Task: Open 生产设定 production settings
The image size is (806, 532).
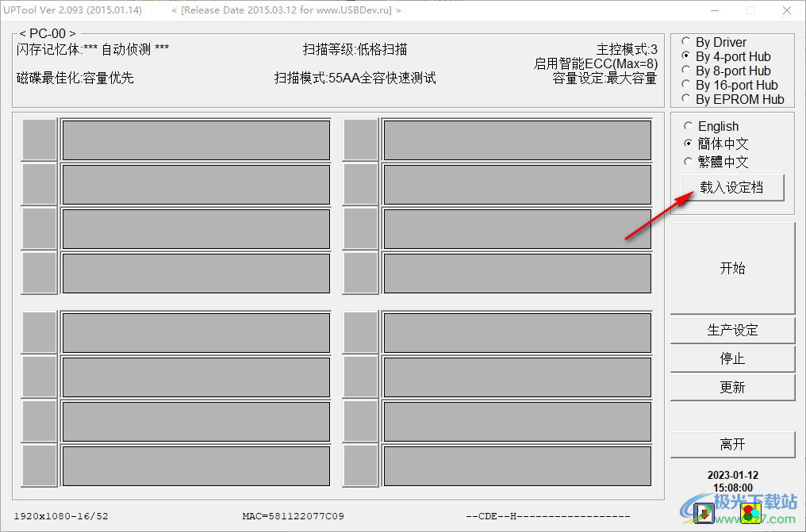Action: point(732,330)
